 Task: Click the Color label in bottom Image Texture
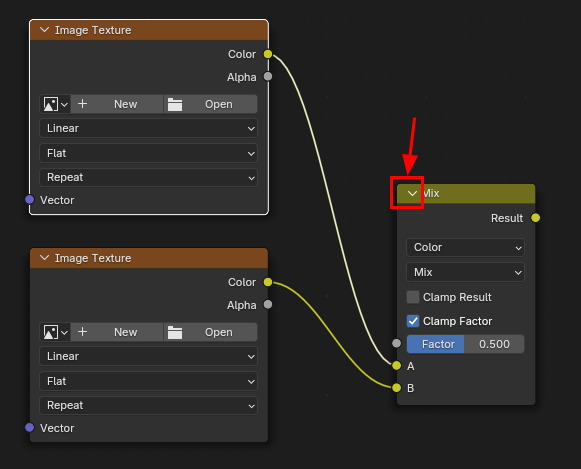(x=242, y=282)
